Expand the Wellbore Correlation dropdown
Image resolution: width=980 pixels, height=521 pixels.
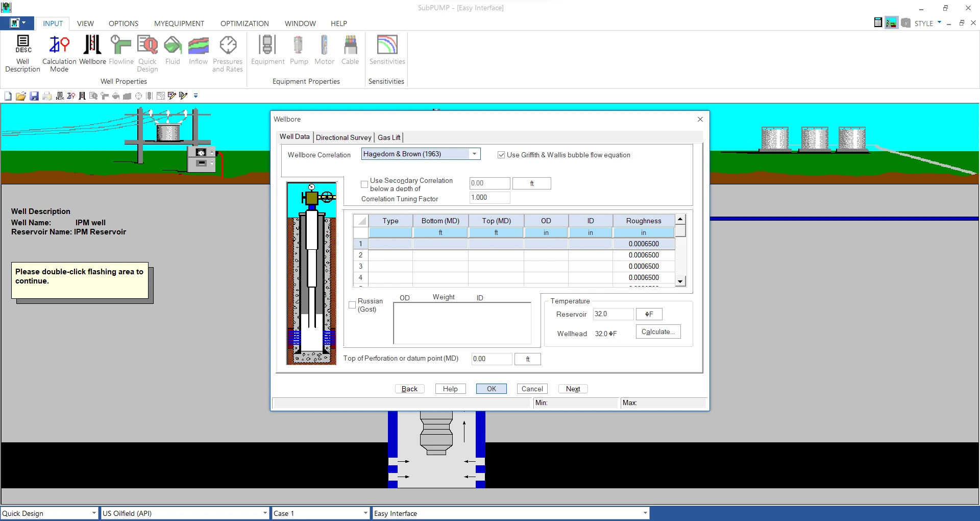pyautogui.click(x=474, y=154)
